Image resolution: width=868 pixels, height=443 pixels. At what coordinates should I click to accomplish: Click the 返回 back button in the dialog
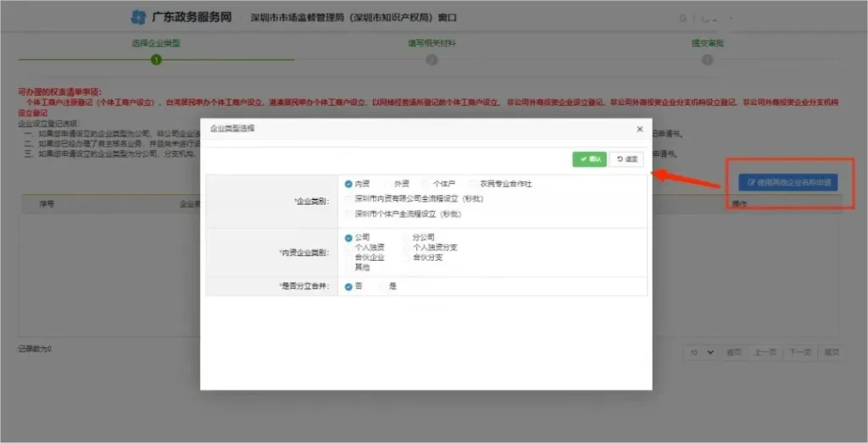coord(626,159)
